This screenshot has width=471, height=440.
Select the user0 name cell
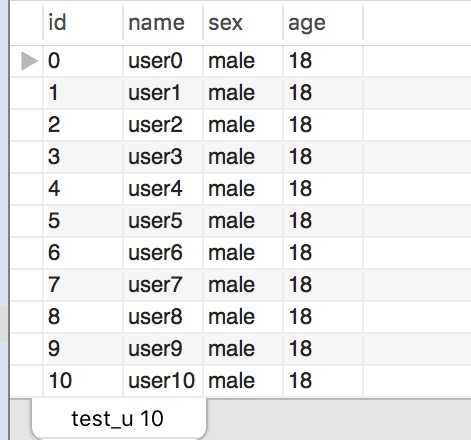point(163,61)
